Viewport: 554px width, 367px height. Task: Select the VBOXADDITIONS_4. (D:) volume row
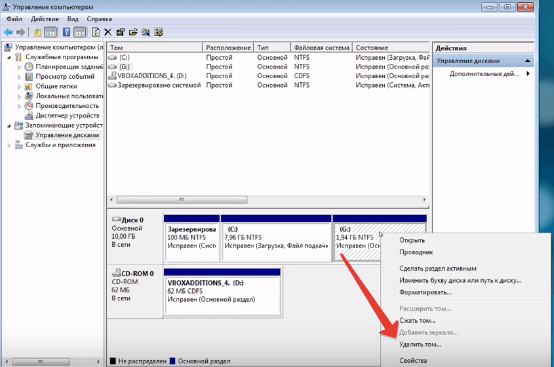(x=269, y=76)
